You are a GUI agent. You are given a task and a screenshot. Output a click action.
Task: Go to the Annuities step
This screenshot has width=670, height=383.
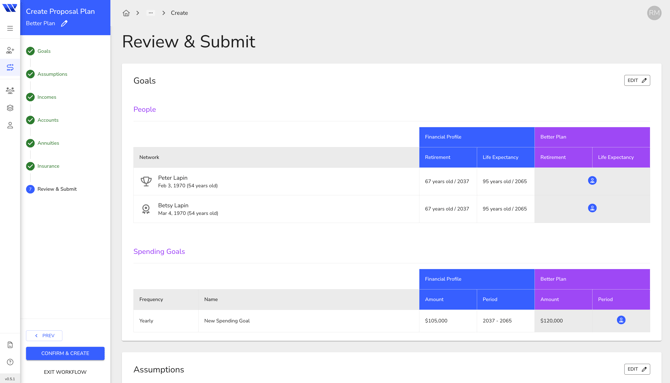pyautogui.click(x=48, y=143)
